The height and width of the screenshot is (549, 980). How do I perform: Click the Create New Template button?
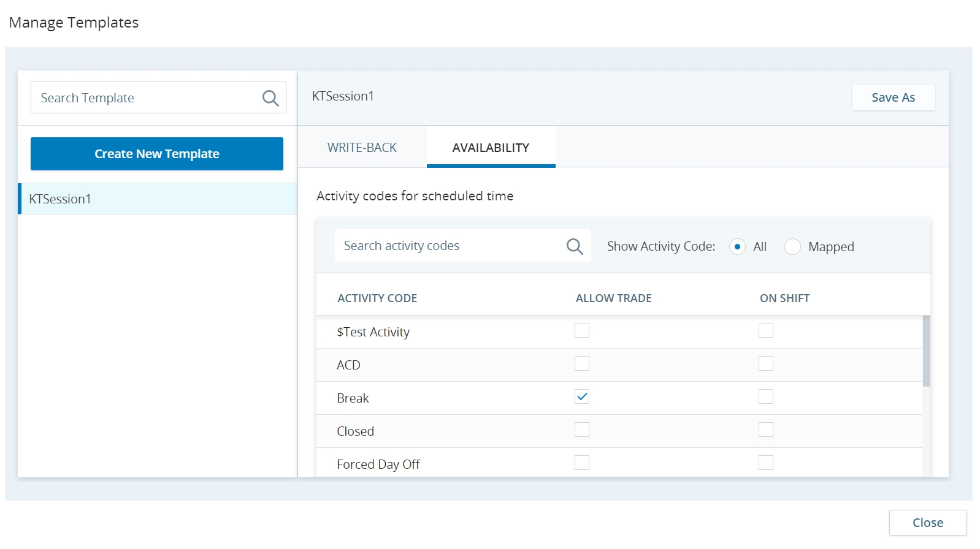[x=157, y=154]
